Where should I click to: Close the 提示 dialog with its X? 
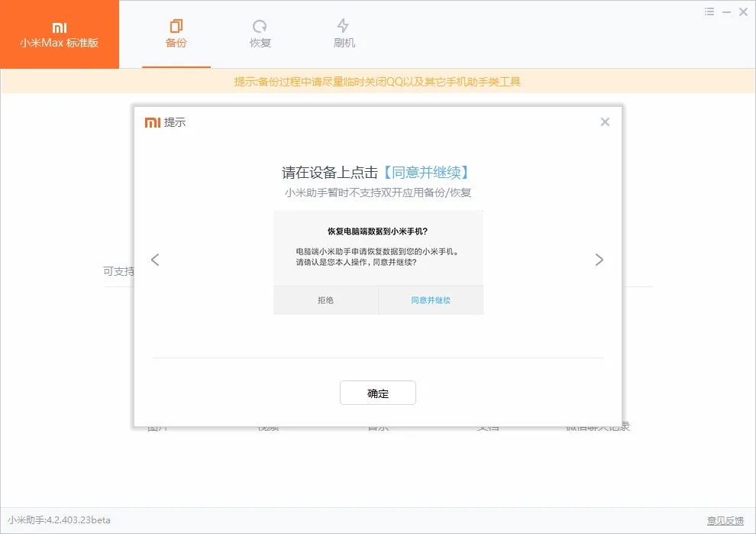click(x=605, y=121)
